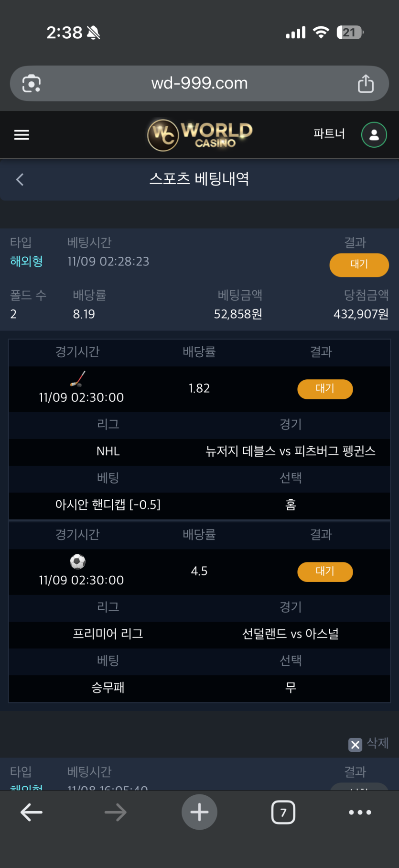Tap the 파트너 menu link
The image size is (399, 868).
[329, 134]
